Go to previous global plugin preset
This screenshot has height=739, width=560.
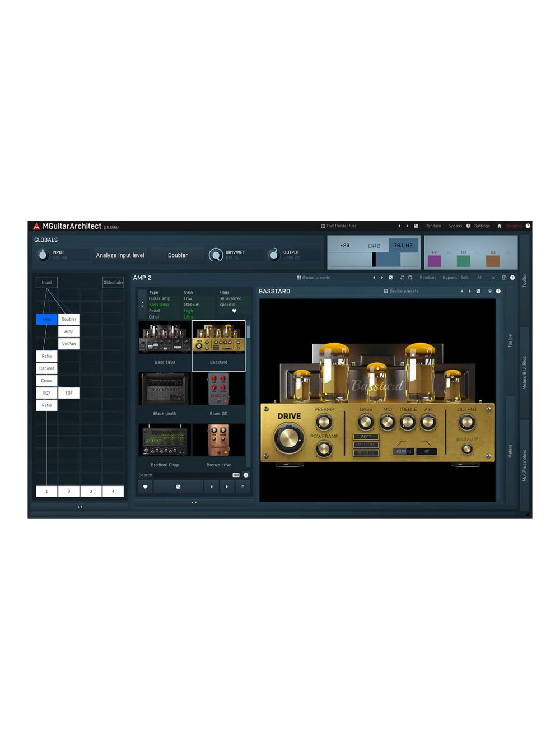tap(399, 226)
